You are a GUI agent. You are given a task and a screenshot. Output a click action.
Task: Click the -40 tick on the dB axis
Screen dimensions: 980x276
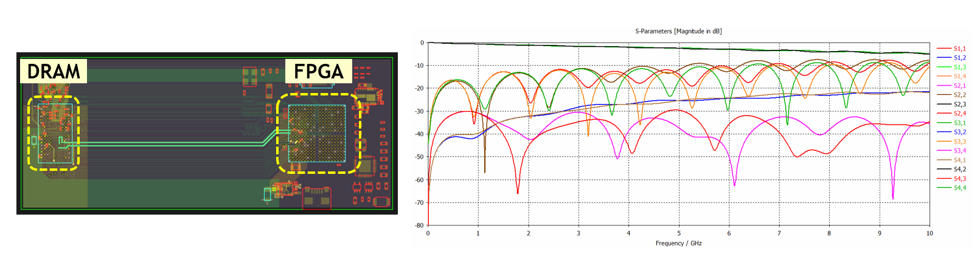419,134
